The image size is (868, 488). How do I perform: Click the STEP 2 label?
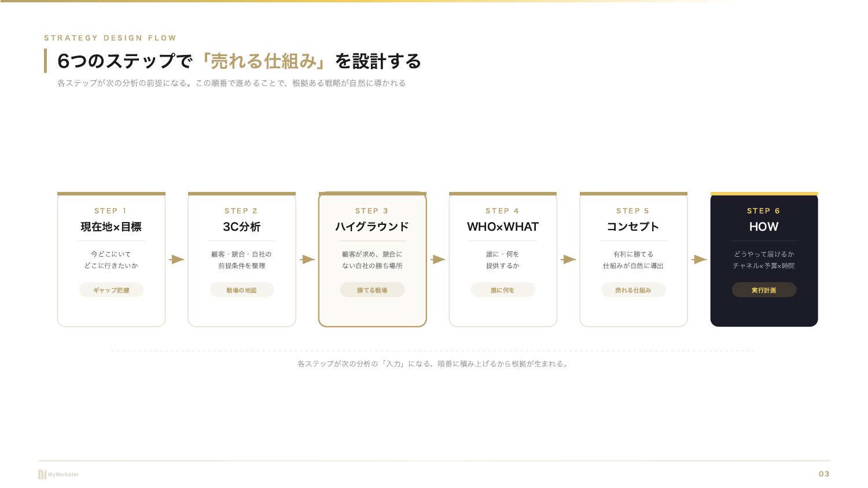(241, 211)
